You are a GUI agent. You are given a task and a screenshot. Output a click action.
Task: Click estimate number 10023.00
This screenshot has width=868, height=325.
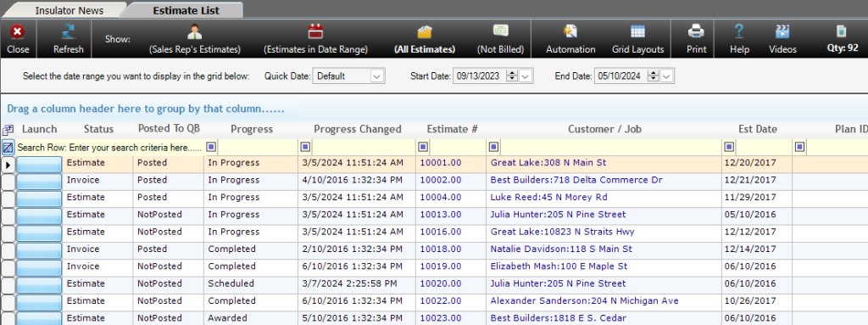click(441, 318)
